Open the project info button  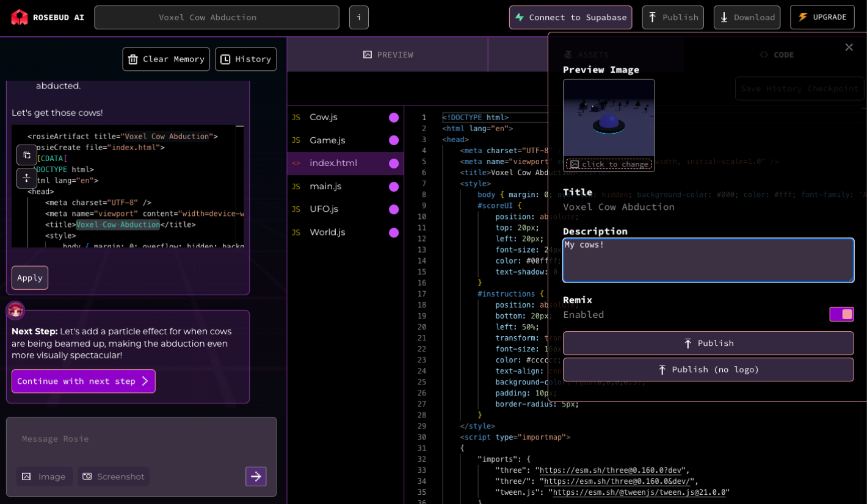pos(358,18)
